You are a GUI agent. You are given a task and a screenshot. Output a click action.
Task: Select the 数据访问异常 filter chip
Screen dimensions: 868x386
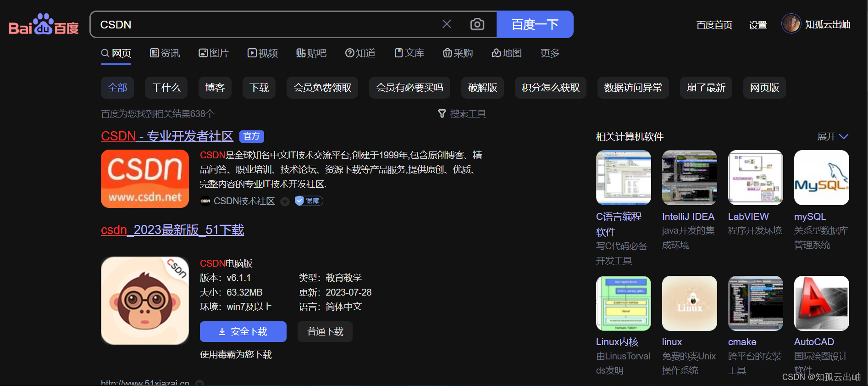(x=633, y=88)
